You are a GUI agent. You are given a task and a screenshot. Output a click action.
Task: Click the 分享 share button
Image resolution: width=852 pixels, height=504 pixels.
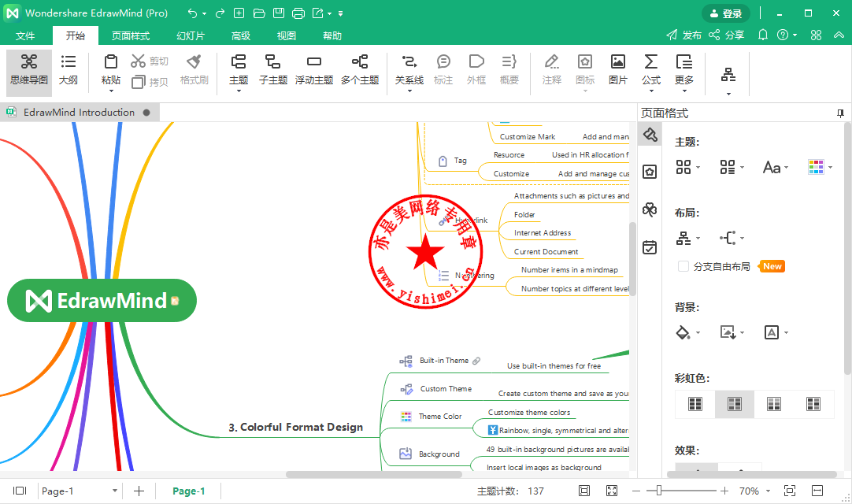pyautogui.click(x=727, y=35)
